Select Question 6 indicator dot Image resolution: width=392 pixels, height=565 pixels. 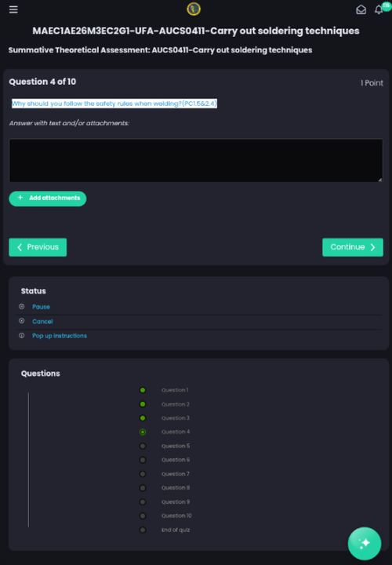(143, 460)
